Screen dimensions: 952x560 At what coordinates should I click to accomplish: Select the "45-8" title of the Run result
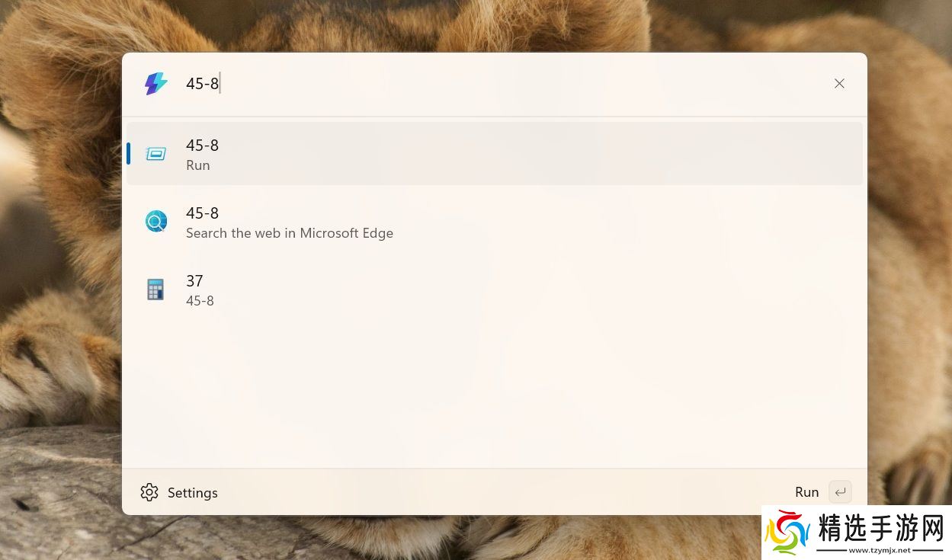pos(203,145)
